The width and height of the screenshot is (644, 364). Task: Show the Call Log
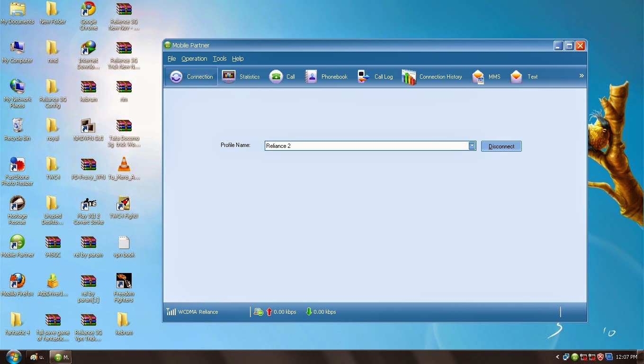coord(375,77)
